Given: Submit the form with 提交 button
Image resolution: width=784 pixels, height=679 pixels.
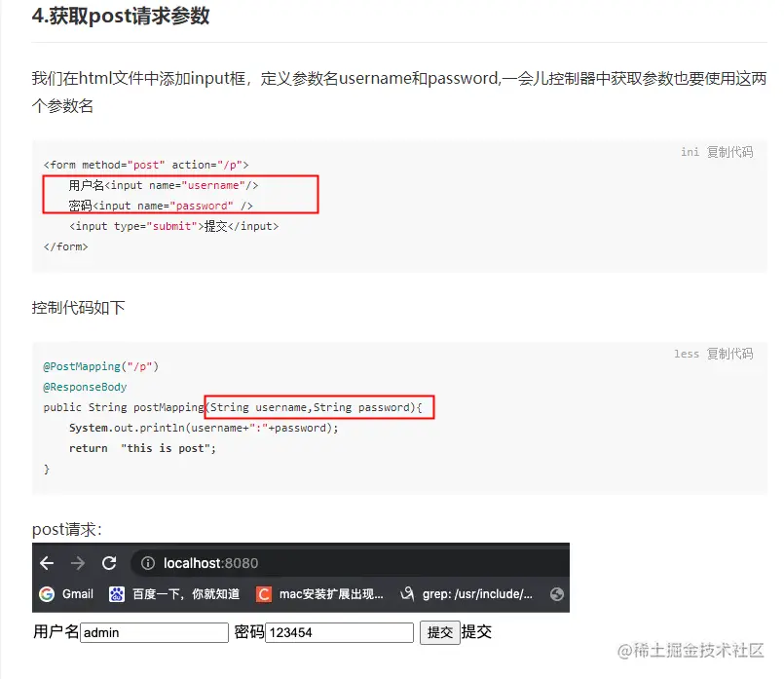Looking at the screenshot, I should [x=440, y=632].
